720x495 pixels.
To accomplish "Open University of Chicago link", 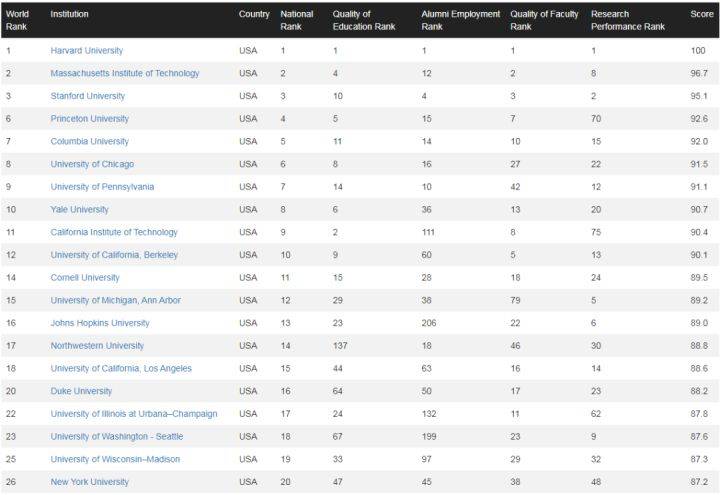I will [92, 164].
